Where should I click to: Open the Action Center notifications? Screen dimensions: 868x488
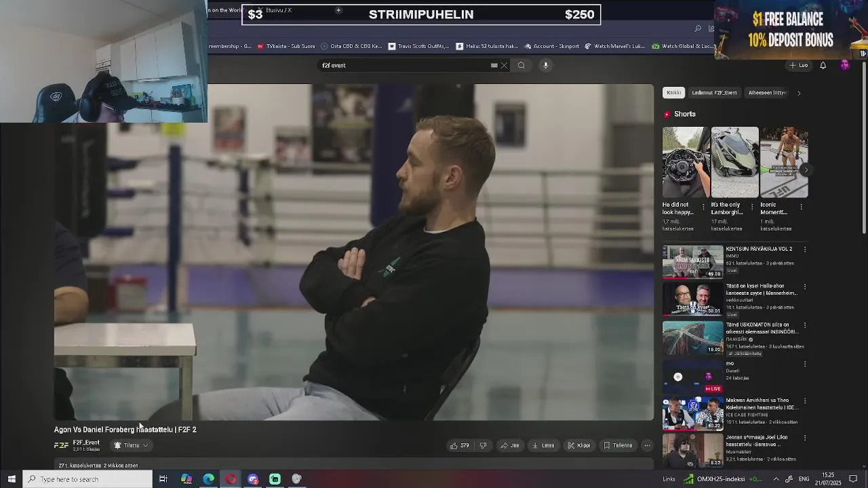click(854, 479)
